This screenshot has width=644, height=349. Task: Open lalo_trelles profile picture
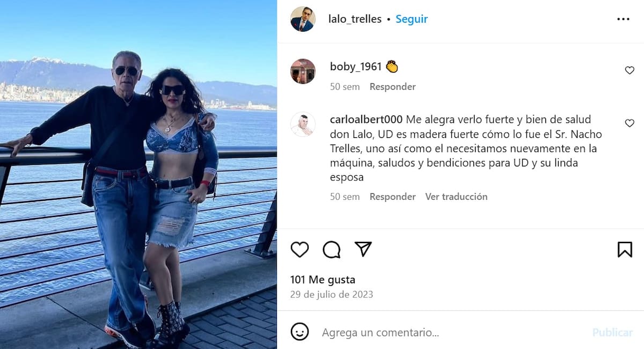[x=303, y=19]
